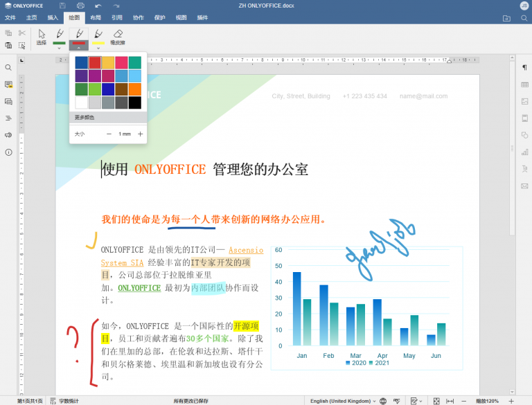
Task: Select the 橡皮擦 eraser tool
Action: pyautogui.click(x=118, y=37)
